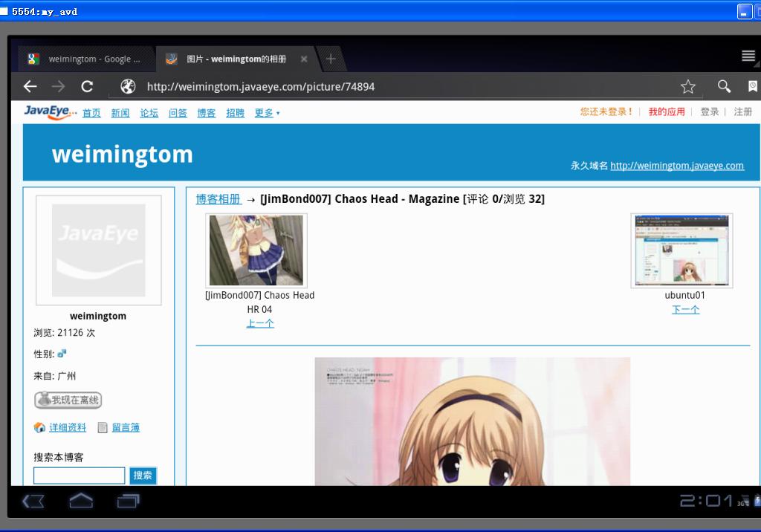Image resolution: width=761 pixels, height=532 pixels.
Task: Go to previous picture via 上一个
Action: tap(260, 323)
